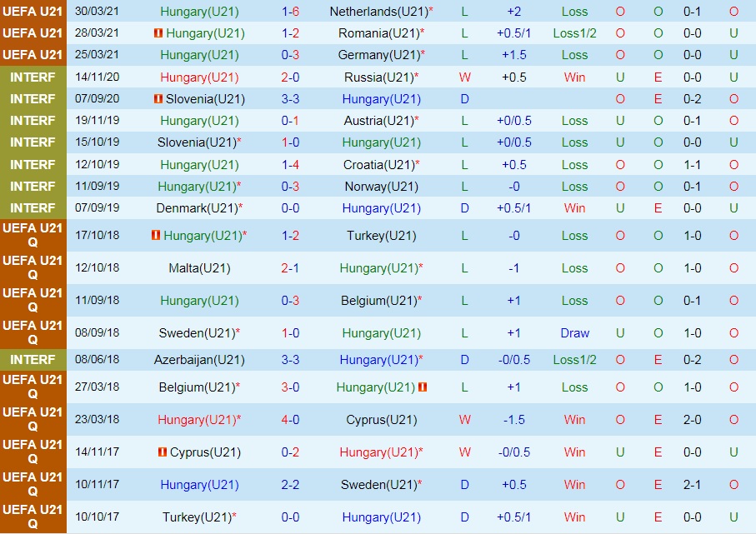Click the card icon after Hungary in the Belgium 3-0 row

pos(423,387)
